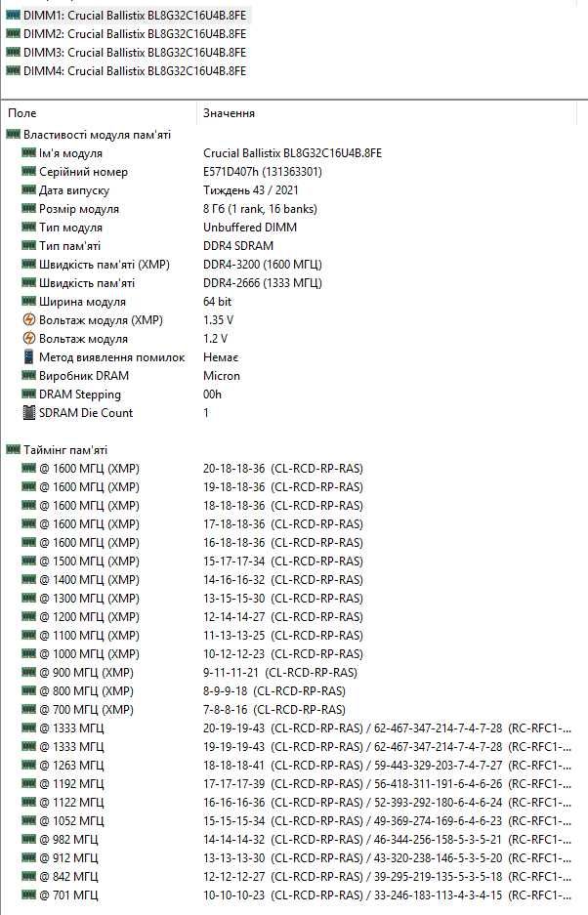Select '@ 1000 МГЦ (XMP)' row
This screenshot has width=588, height=915.
[x=192, y=654]
